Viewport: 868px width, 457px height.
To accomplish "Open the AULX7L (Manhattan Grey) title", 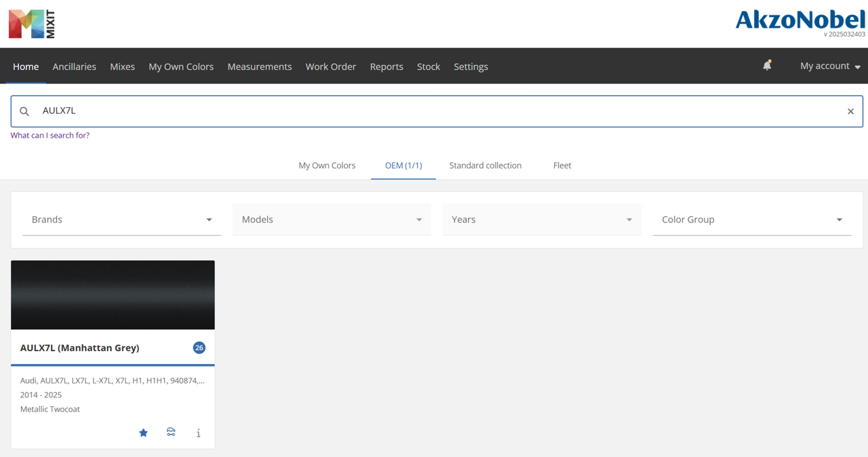I will 80,348.
